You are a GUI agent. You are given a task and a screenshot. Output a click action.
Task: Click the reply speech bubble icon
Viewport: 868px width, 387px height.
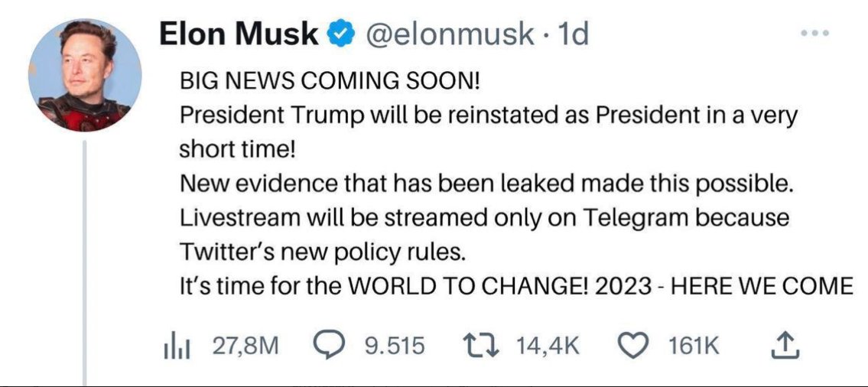(329, 346)
